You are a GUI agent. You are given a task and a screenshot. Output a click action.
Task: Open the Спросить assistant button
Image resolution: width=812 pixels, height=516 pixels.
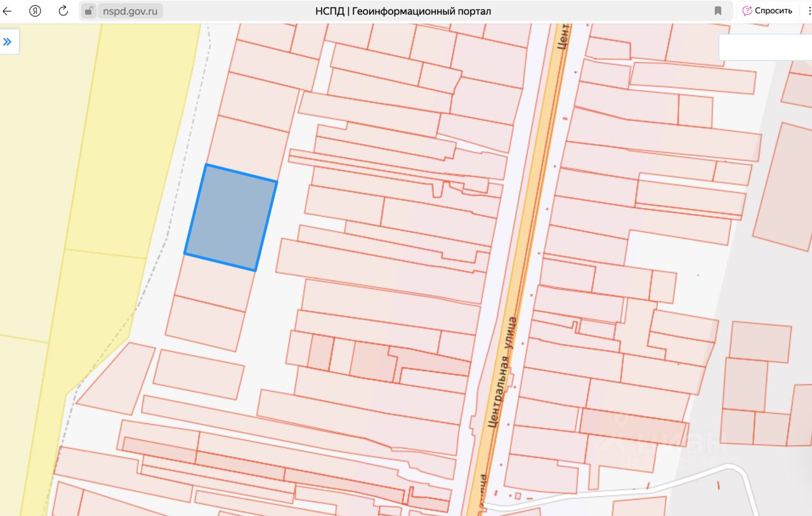(768, 11)
